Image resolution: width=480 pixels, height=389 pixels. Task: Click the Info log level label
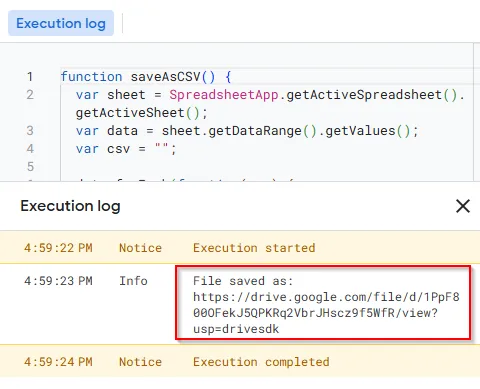[x=133, y=281]
